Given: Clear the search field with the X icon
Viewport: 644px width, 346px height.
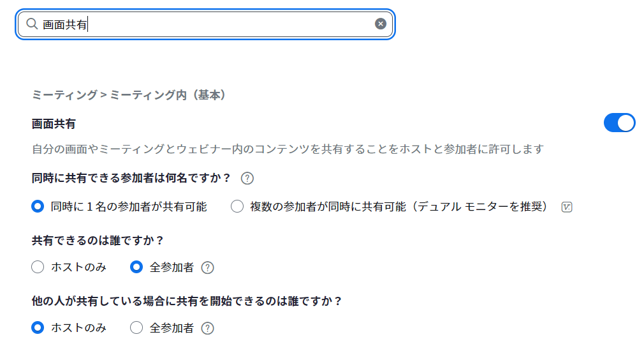Looking at the screenshot, I should pyautogui.click(x=381, y=24).
